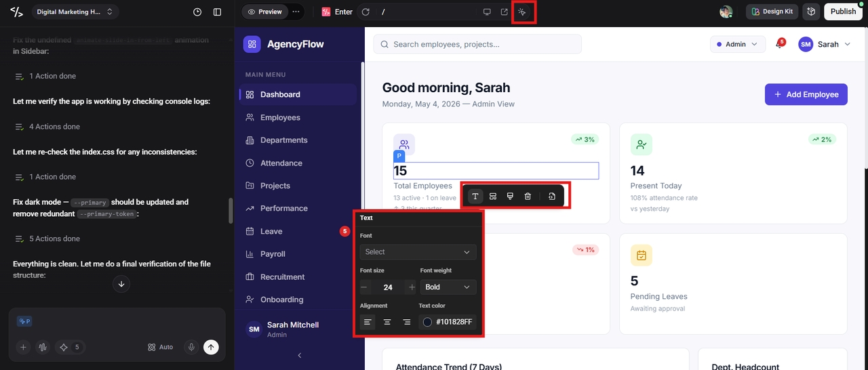
Task: Open Dashboard in the main menu
Action: click(298, 94)
